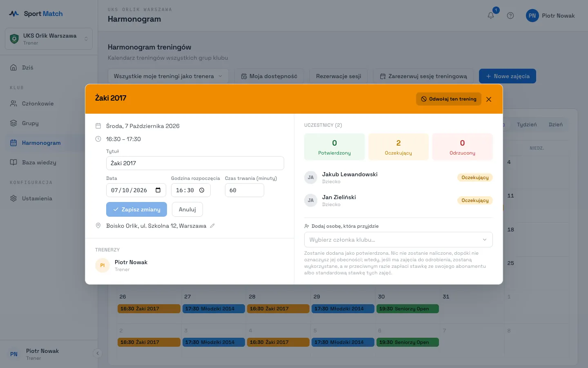Edit location with the pencil icon
This screenshot has width=588, height=368.
click(212, 226)
